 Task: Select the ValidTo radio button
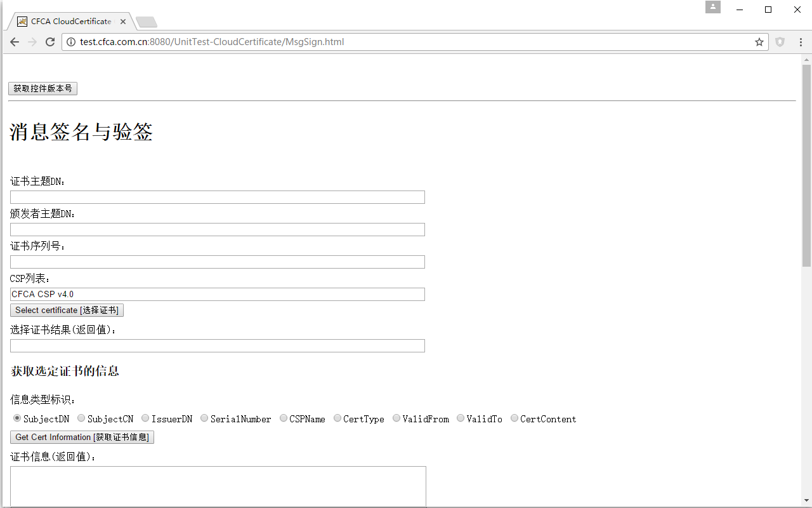pos(461,418)
